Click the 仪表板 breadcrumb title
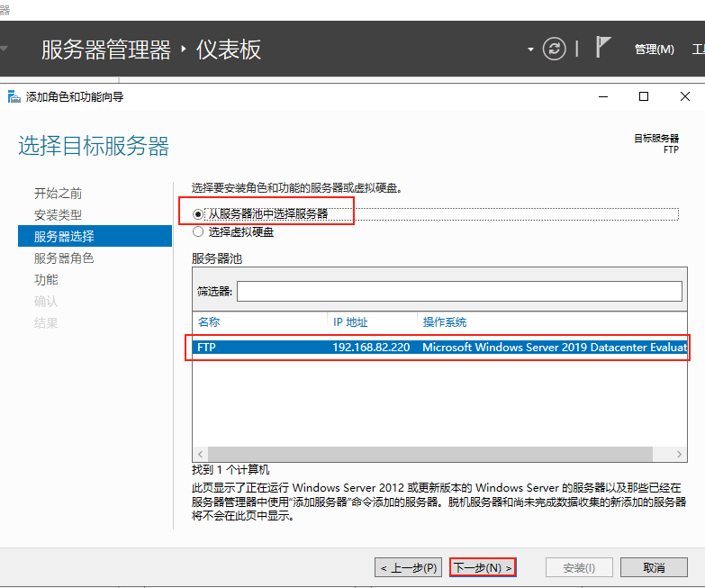The image size is (705, 588). coord(229,50)
